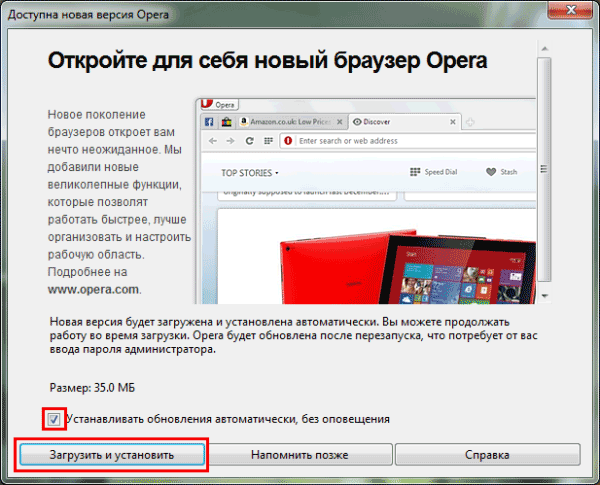Follow the www.opera.com link
The image size is (600, 485).
coord(93,289)
